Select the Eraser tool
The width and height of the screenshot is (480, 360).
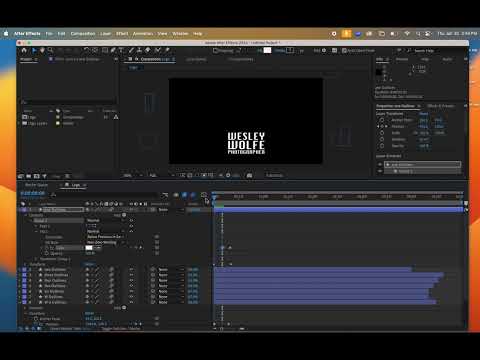click(148, 50)
